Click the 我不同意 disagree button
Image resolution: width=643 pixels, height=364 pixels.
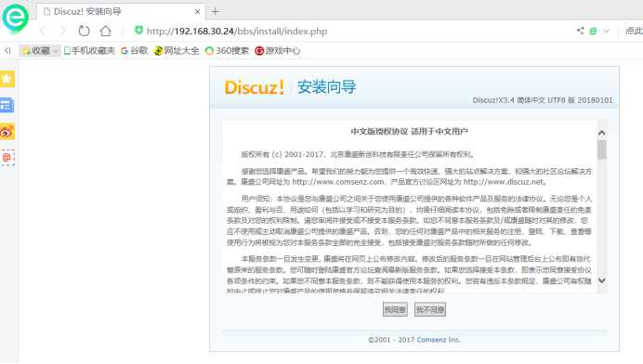coord(430,309)
